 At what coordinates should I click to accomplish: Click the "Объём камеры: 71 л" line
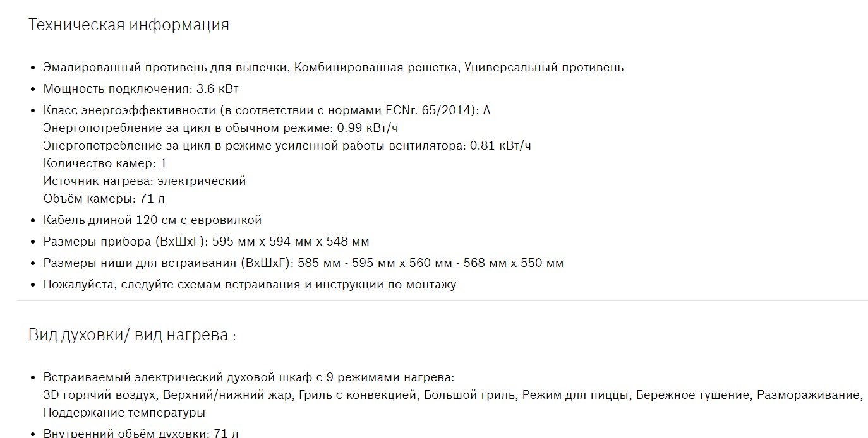104,199
